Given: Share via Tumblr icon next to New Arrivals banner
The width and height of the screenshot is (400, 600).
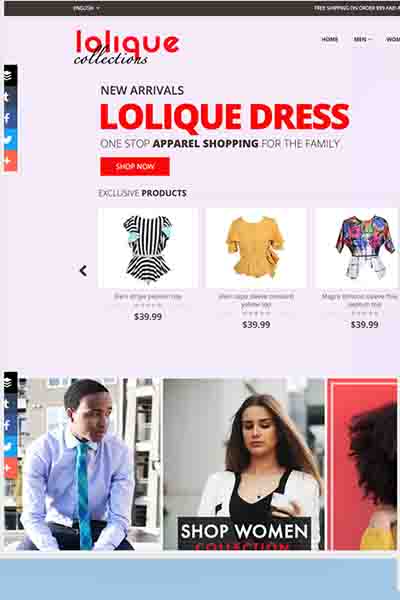Looking at the screenshot, I should pyautogui.click(x=10, y=97).
